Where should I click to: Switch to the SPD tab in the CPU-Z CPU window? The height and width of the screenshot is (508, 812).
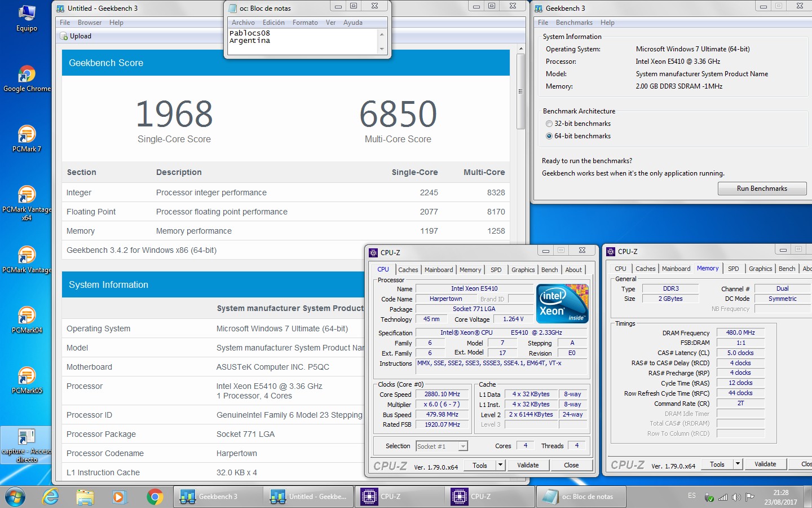[x=496, y=270]
